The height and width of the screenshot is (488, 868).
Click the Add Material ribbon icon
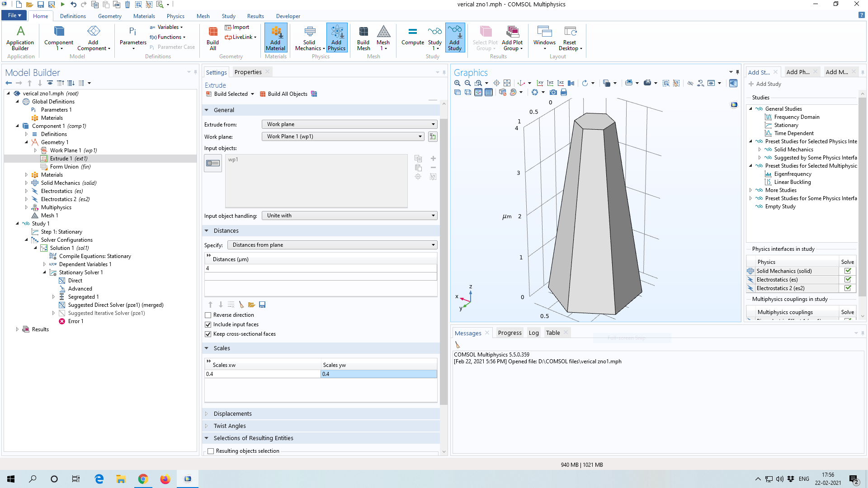[275, 38]
